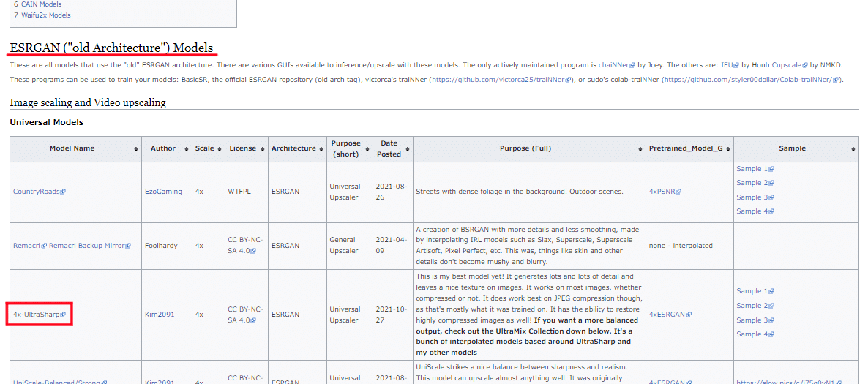Open Sample 1 in 4x-UltraSharp row

(755, 291)
